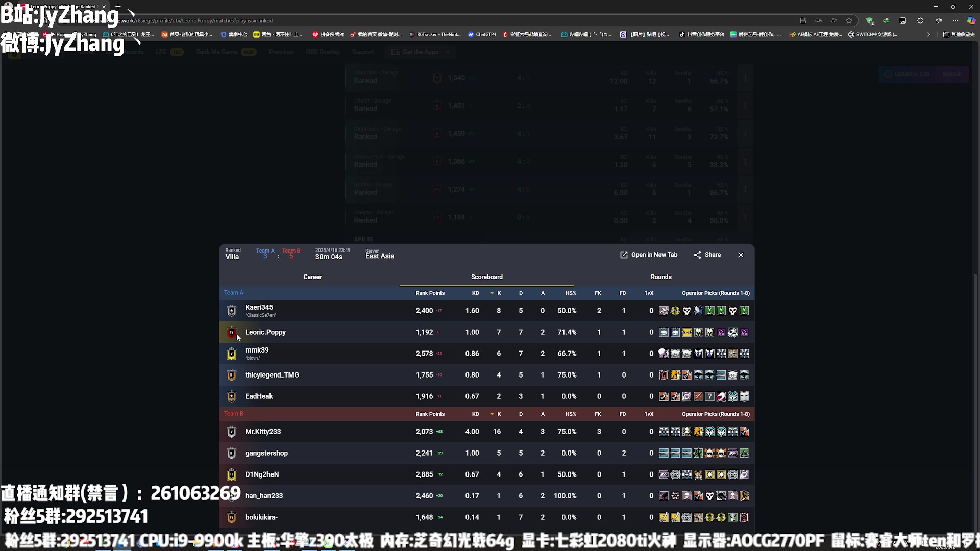Close the Leoric.Poppy Ranked browser tab
This screenshot has height=551, width=980.
pos(104,7)
